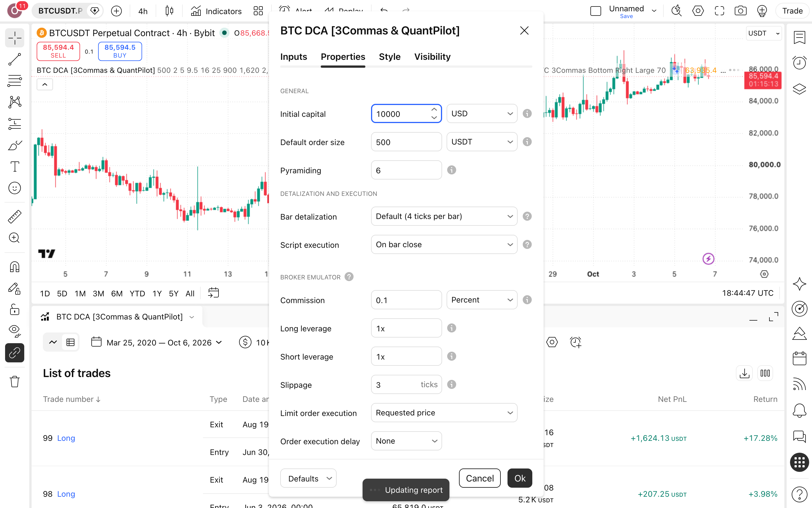Click the trash remove objects icon
The image size is (812, 508).
point(15,381)
